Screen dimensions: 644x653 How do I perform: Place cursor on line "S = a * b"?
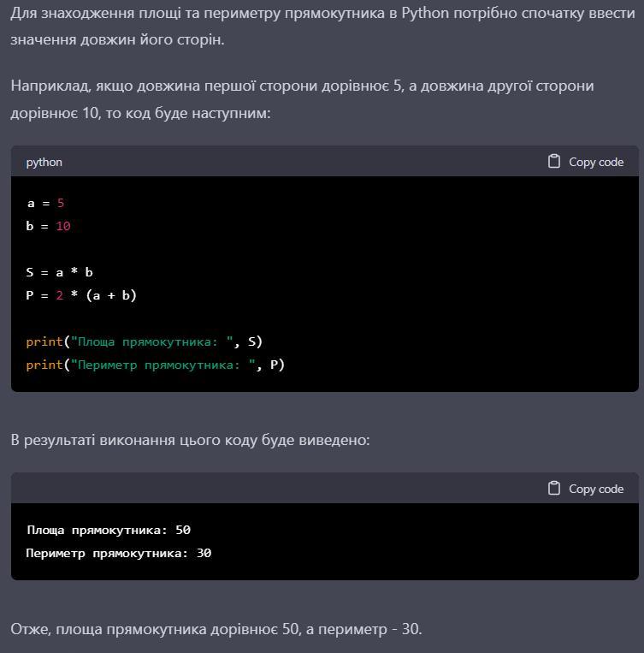pyautogui.click(x=59, y=272)
